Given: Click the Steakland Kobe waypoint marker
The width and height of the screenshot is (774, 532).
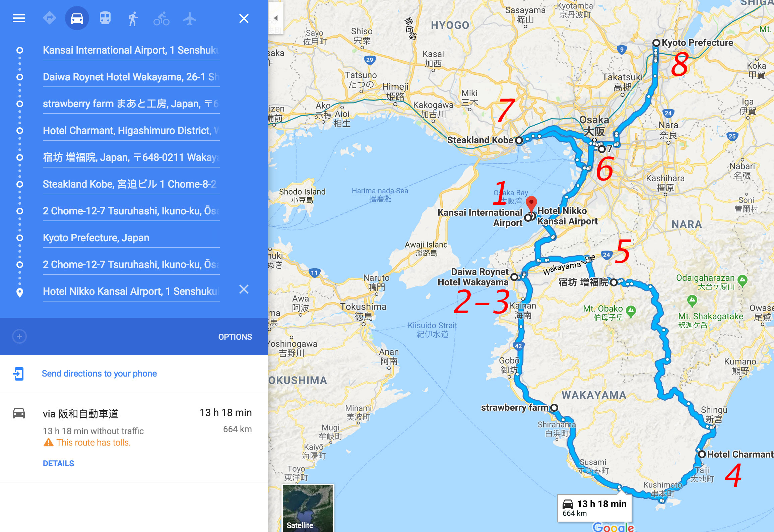Looking at the screenshot, I should point(519,140).
